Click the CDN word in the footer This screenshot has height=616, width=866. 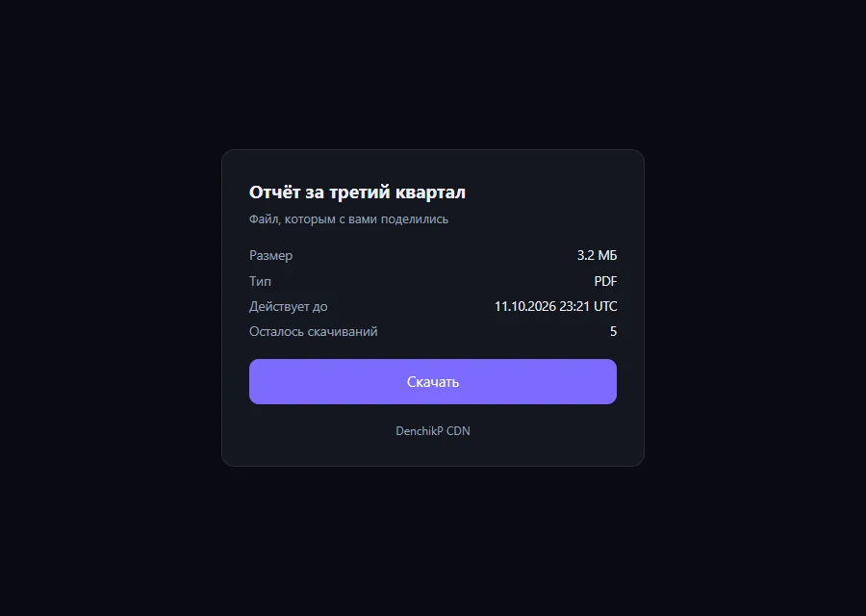[458, 431]
